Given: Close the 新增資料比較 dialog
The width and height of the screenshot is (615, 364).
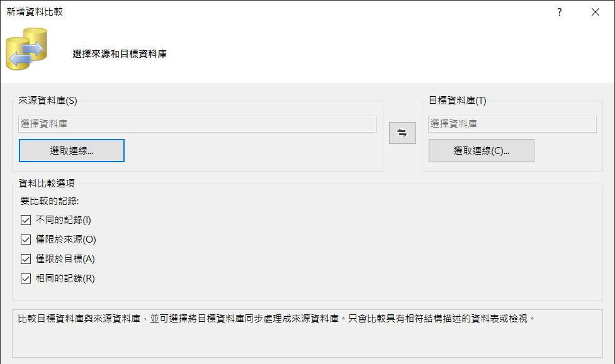Looking at the screenshot, I should click(595, 12).
